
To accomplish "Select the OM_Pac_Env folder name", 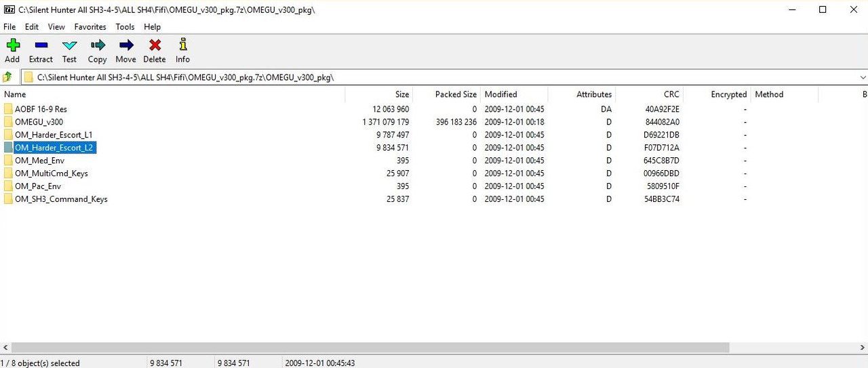I will [38, 186].
